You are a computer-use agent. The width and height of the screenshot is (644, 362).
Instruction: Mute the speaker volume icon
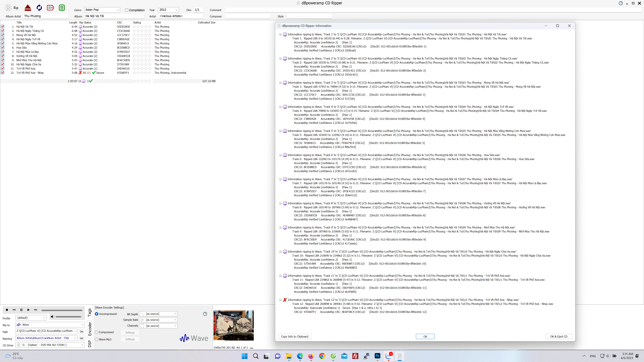(52, 317)
